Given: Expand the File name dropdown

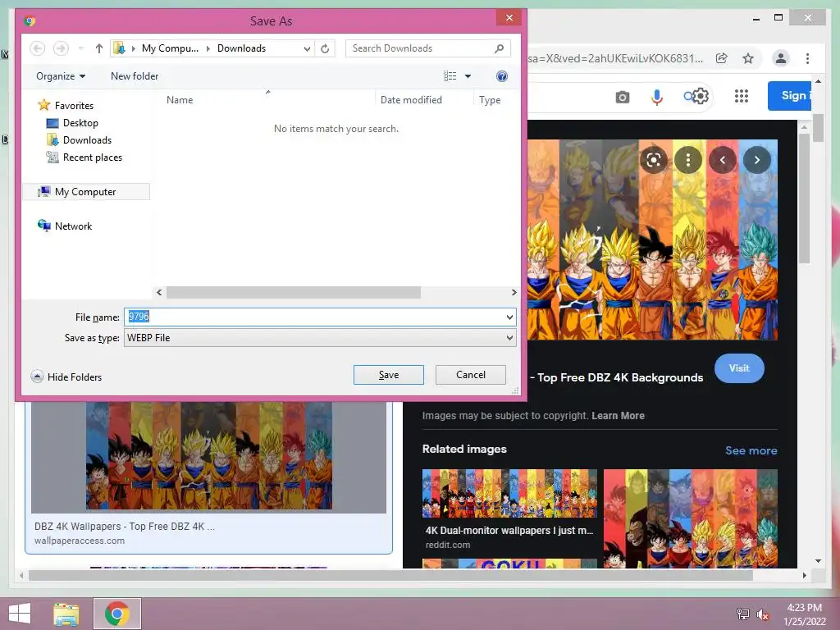Looking at the screenshot, I should click(x=509, y=317).
